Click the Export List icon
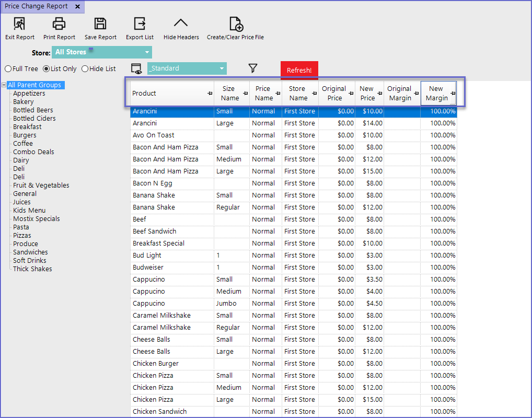 coord(140,24)
